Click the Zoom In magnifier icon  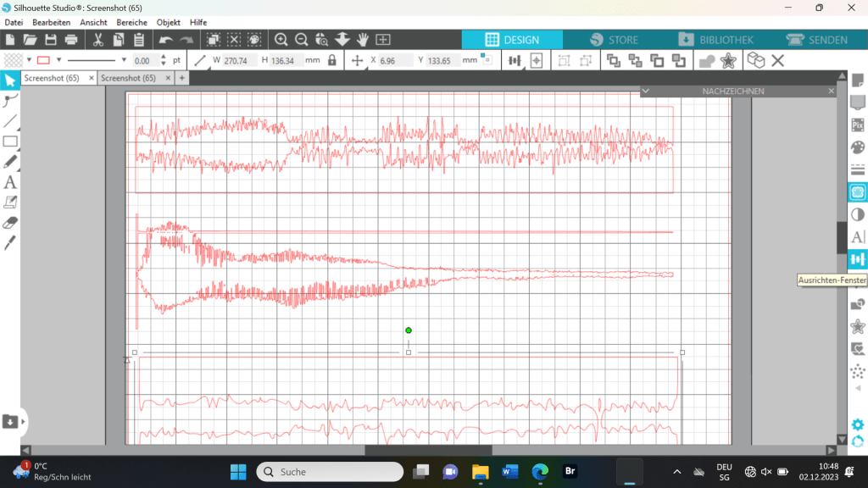(281, 40)
